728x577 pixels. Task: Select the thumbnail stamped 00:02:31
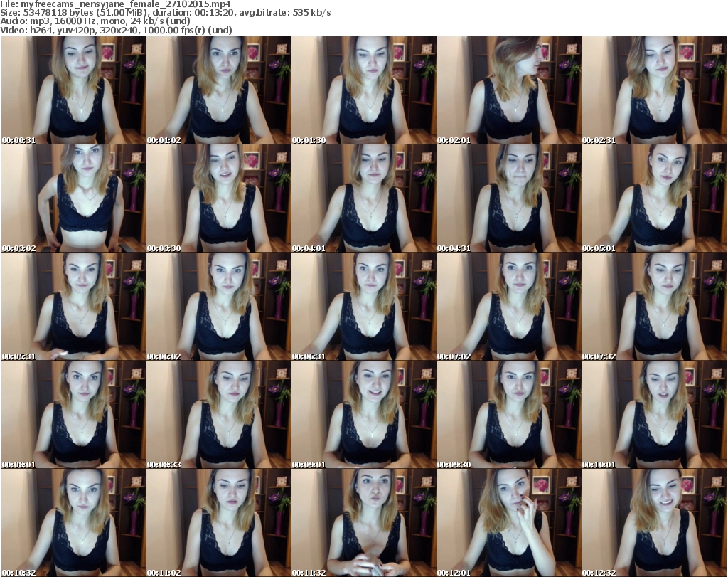654,90
